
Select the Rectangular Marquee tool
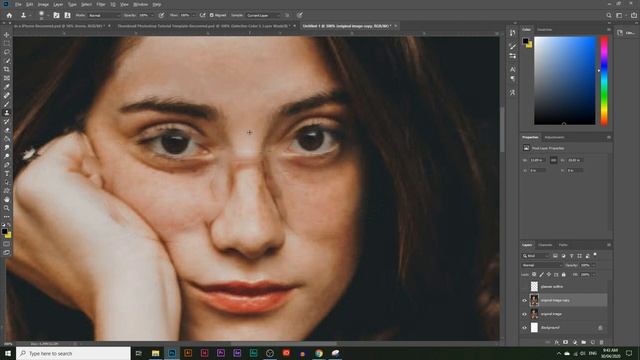(x=7, y=44)
